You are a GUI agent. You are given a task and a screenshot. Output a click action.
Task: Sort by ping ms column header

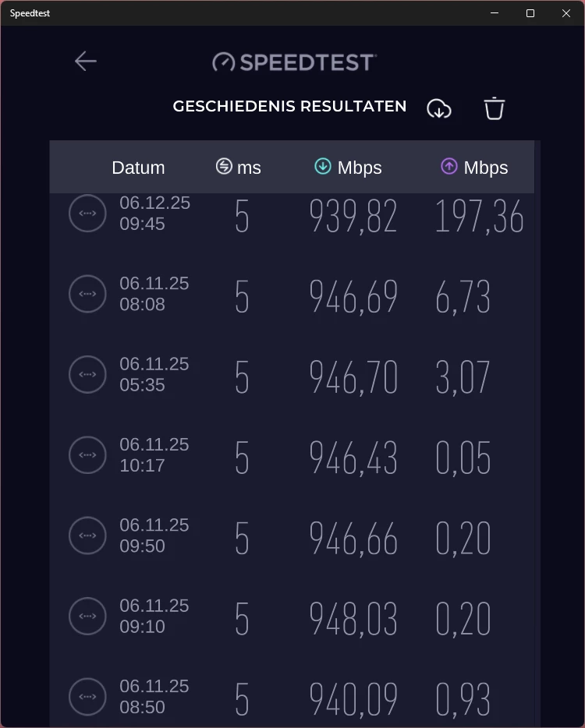pyautogui.click(x=239, y=167)
